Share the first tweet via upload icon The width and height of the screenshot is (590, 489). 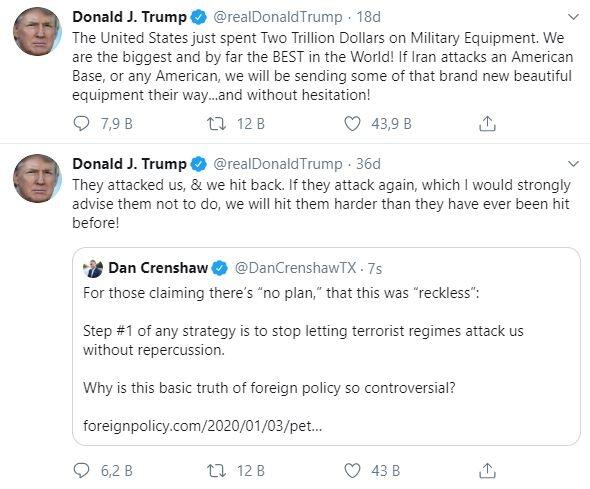tap(487, 123)
